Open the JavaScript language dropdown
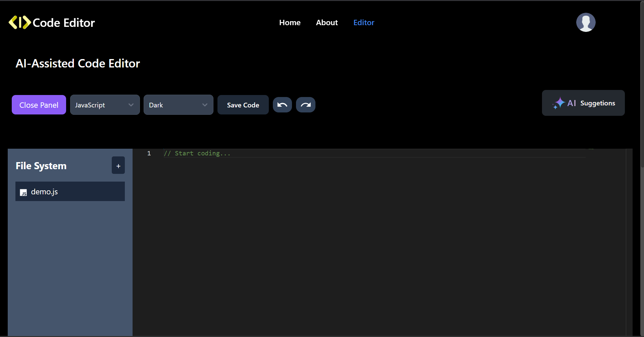The width and height of the screenshot is (644, 337). pos(105,105)
